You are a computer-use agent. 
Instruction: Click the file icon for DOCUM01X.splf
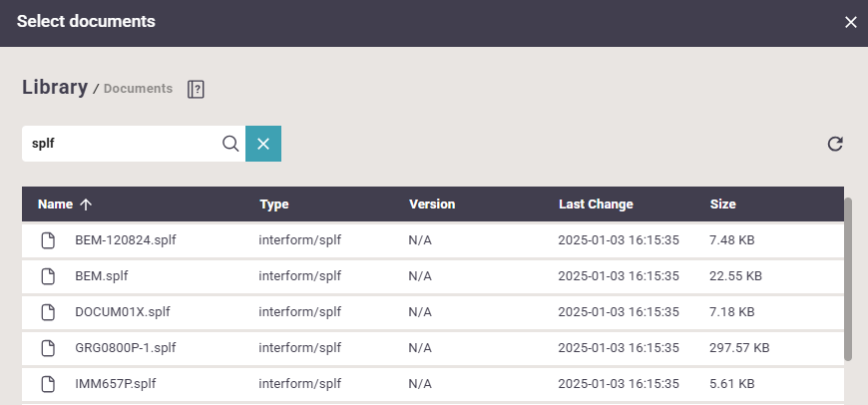(x=47, y=312)
